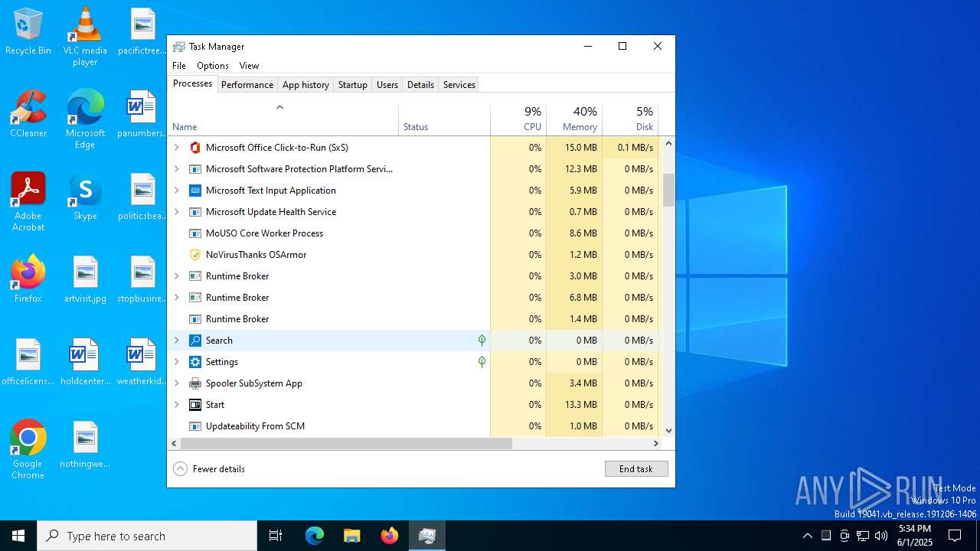Switch to the Performance tab
This screenshot has width=980, height=551.
click(247, 85)
